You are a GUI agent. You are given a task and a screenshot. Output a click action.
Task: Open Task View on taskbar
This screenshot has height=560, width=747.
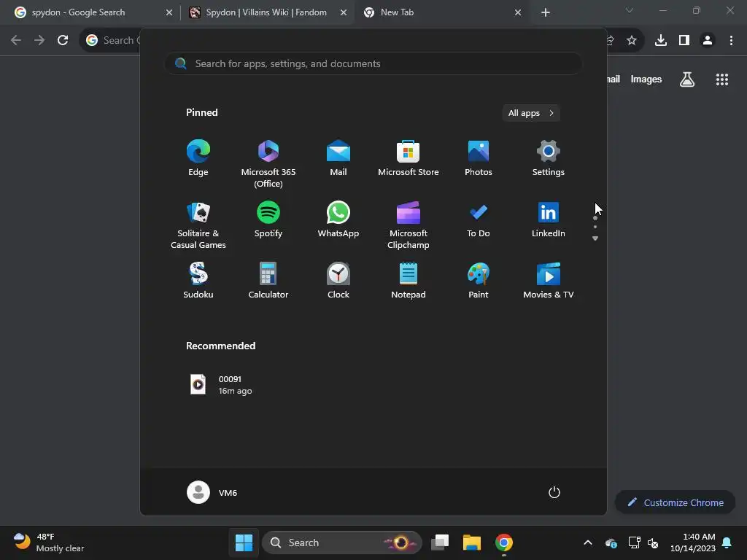tap(440, 542)
